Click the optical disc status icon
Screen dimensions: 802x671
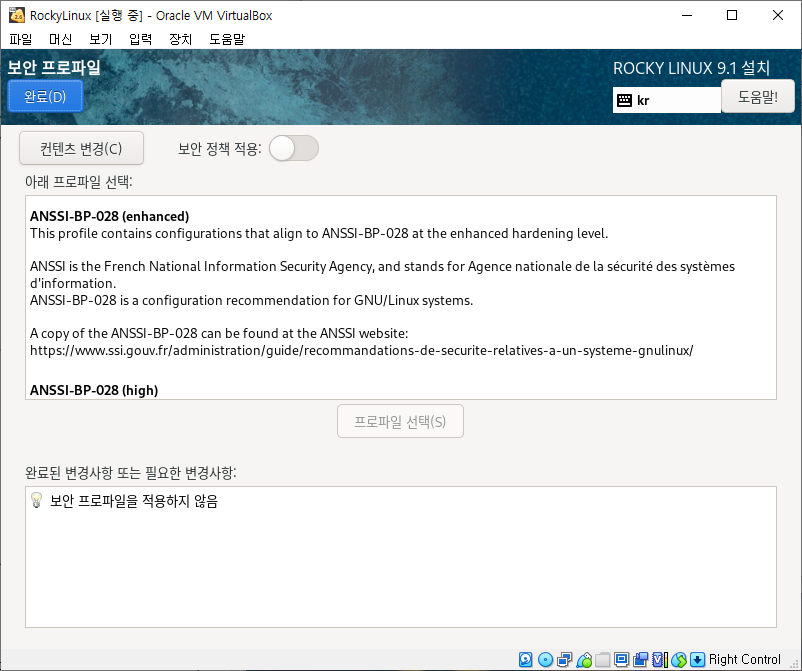pos(545,659)
